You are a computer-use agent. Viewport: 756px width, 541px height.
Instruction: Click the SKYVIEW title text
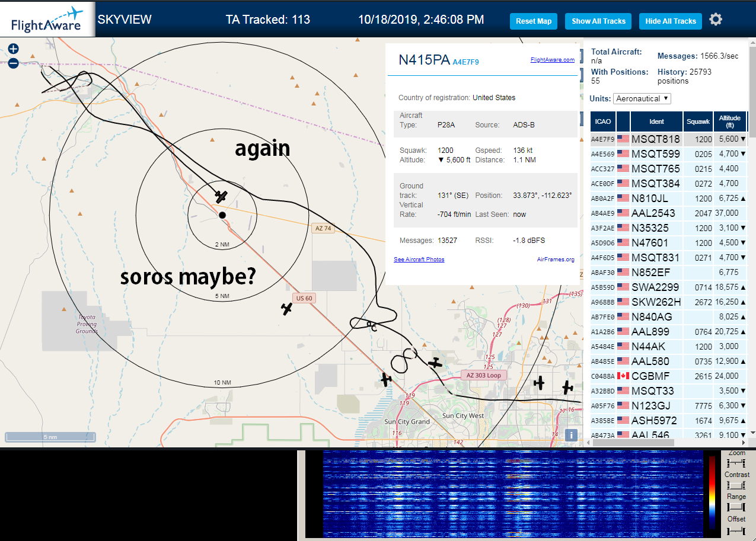coord(125,20)
